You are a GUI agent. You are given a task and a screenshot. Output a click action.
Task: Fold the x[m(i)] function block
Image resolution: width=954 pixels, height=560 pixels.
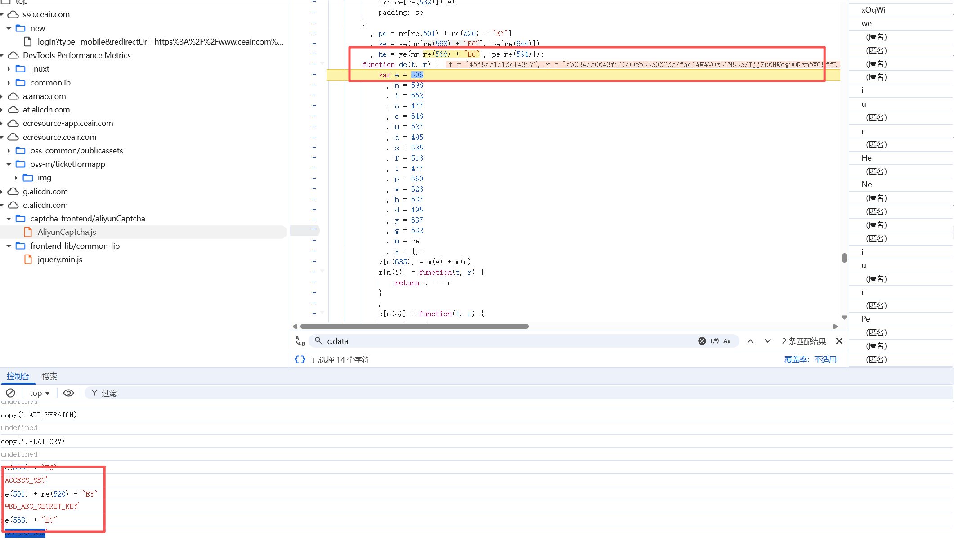tap(322, 272)
